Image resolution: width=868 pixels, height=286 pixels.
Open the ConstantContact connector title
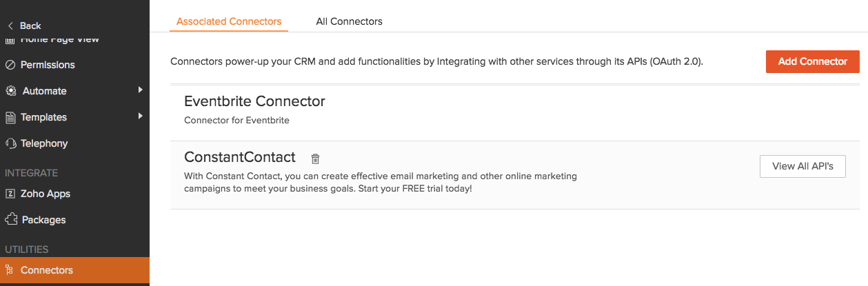pos(240,157)
